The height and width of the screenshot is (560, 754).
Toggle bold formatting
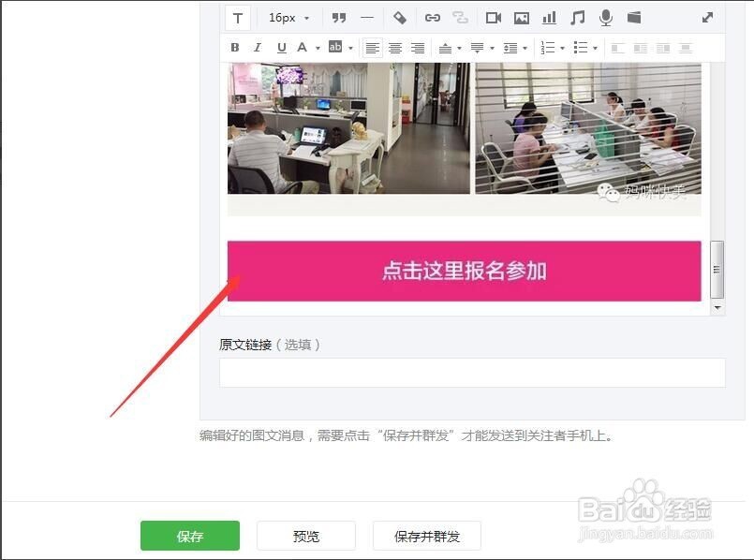pyautogui.click(x=235, y=48)
